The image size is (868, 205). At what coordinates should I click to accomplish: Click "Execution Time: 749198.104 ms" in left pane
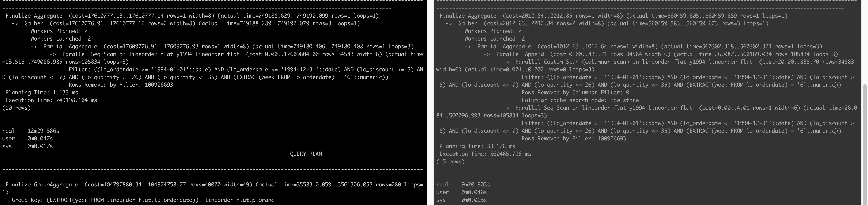pos(51,100)
